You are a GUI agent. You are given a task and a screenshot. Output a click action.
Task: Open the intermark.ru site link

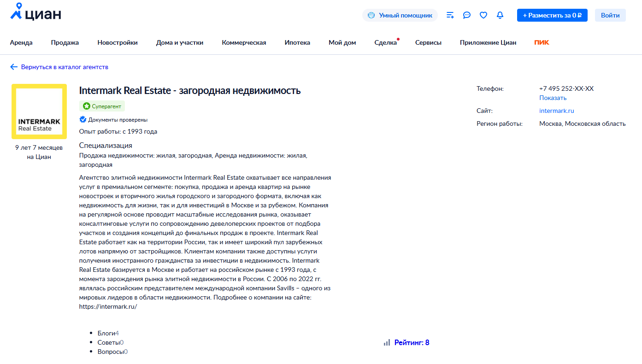[x=557, y=111]
